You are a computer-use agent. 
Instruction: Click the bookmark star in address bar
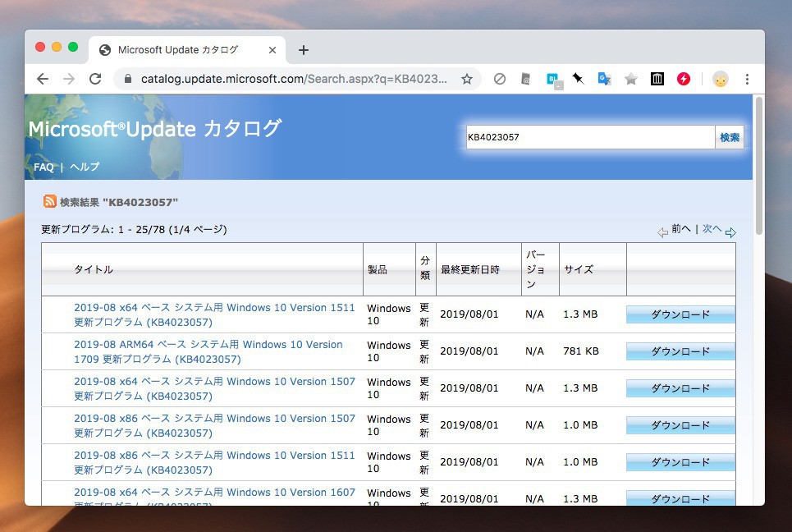467,79
